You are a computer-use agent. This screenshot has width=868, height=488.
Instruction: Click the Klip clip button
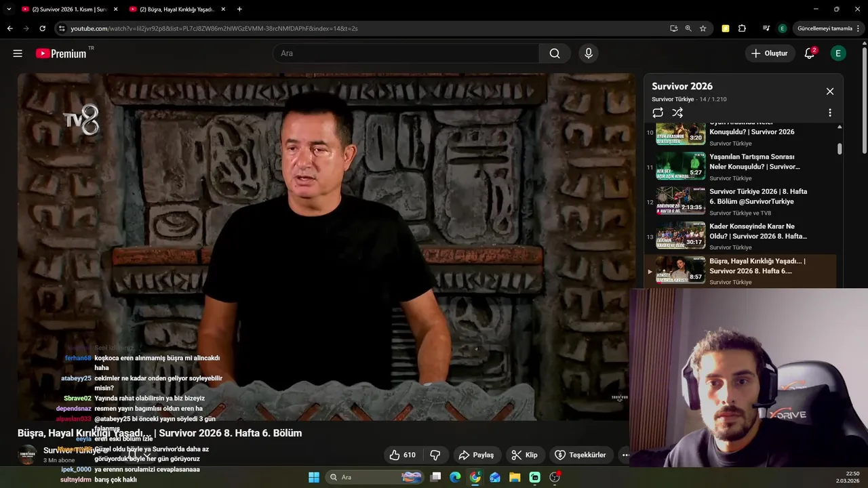pyautogui.click(x=524, y=455)
